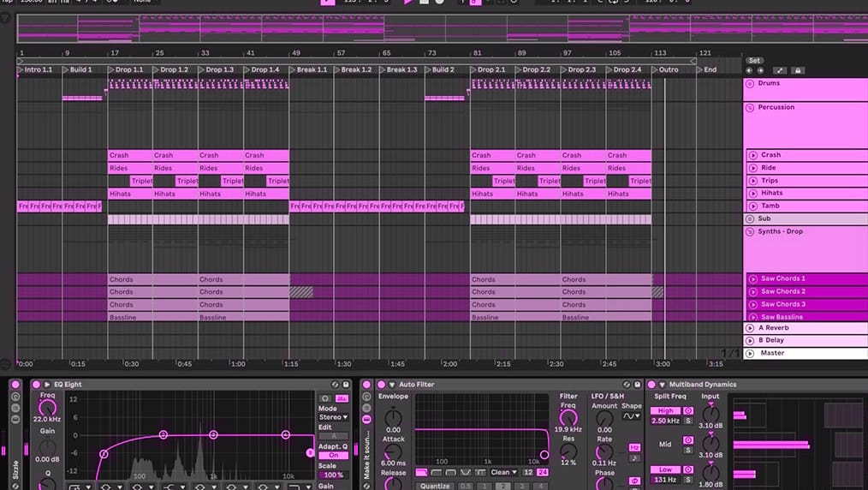The height and width of the screenshot is (490, 868).
Task: Jump to Break 1.1 locator
Action: [x=308, y=69]
